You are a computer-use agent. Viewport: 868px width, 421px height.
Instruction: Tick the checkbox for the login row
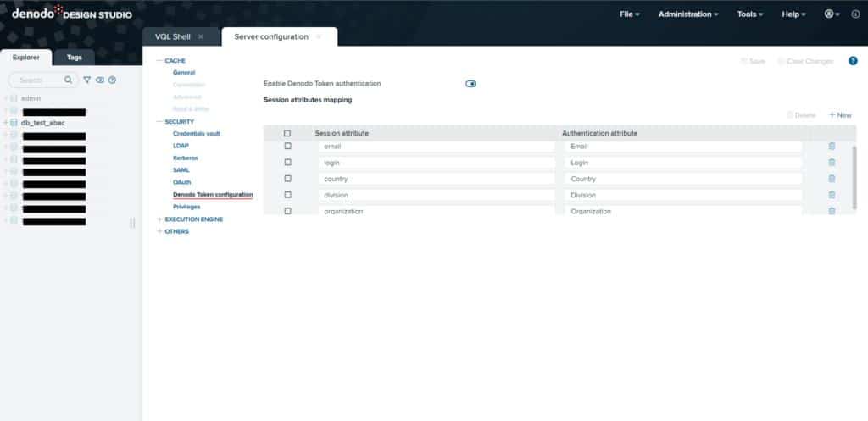click(287, 163)
